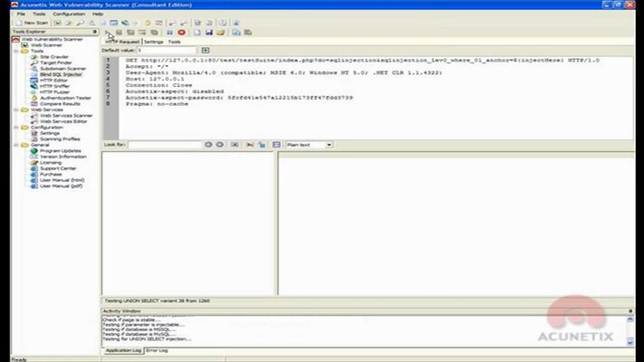This screenshot has width=644, height=362.
Task: Open User Manual (html) in the tree
Action: click(x=62, y=180)
